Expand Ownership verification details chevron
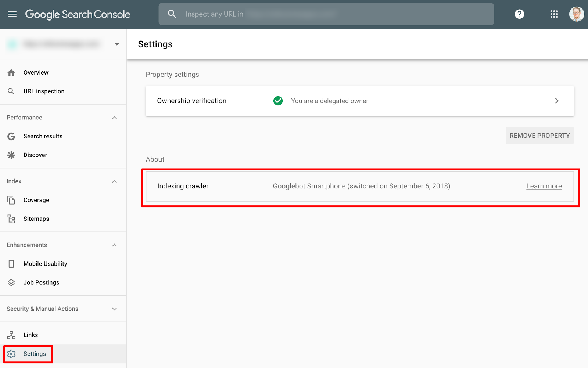This screenshot has width=588, height=368. click(557, 101)
